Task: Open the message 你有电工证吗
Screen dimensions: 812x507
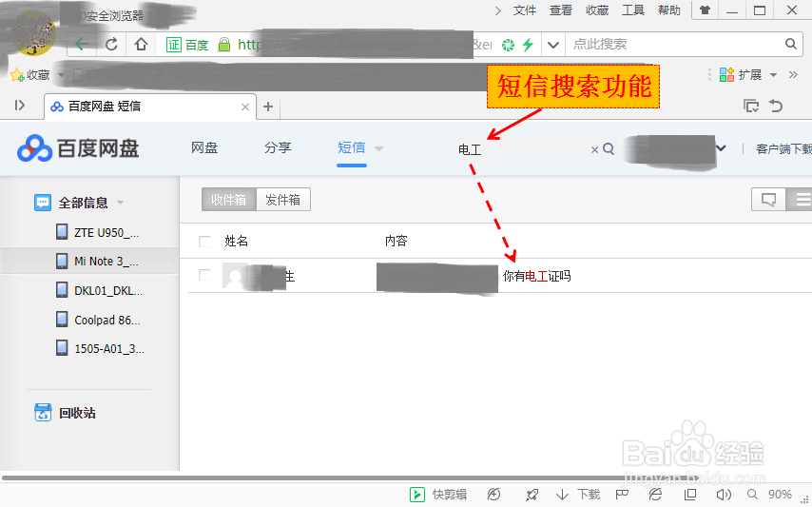Action: (536, 276)
